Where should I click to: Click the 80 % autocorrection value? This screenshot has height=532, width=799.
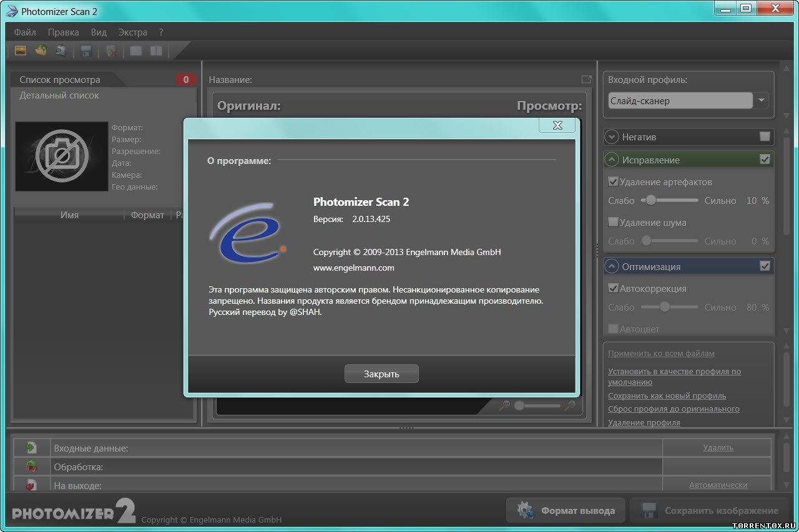[x=758, y=307]
